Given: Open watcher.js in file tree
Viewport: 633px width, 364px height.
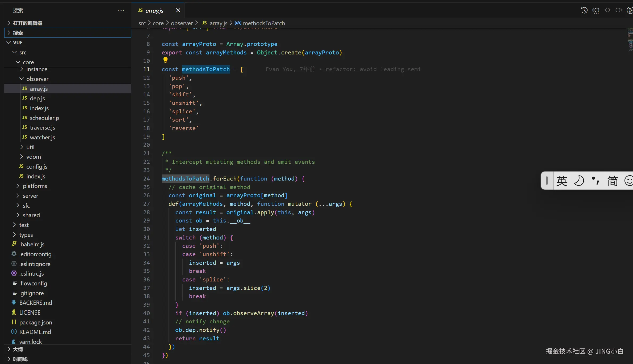Looking at the screenshot, I should pos(42,137).
